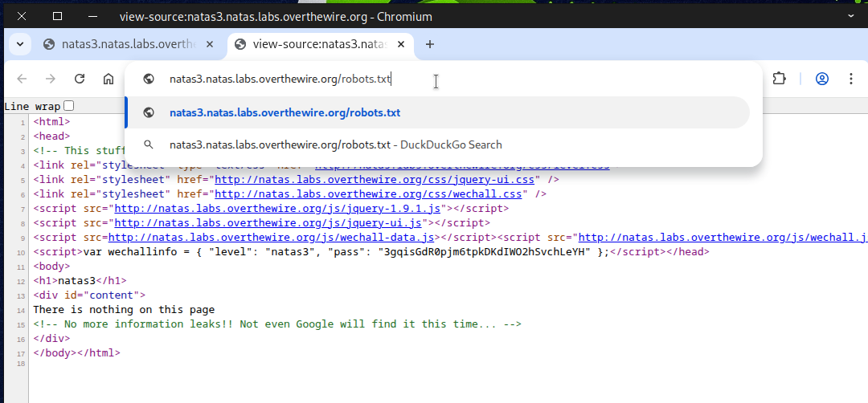This screenshot has width=868, height=403.
Task: Open the Chromium three-dot menu
Action: coord(850,79)
